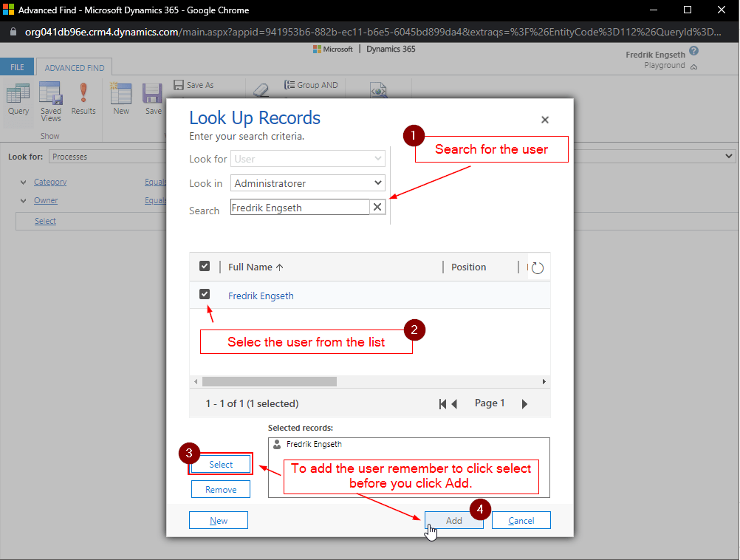Viewport: 740px width, 560px height.
Task: Click Add to confirm the user selection
Action: [453, 520]
